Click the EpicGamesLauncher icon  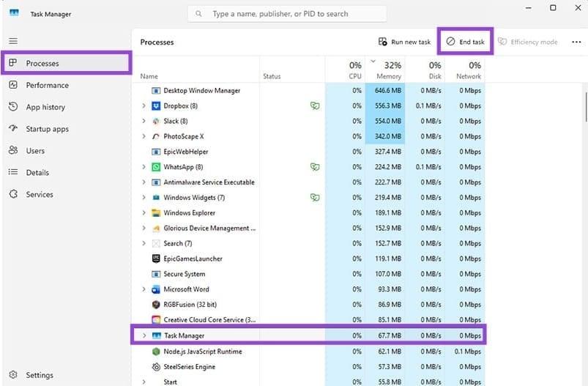[156, 259]
